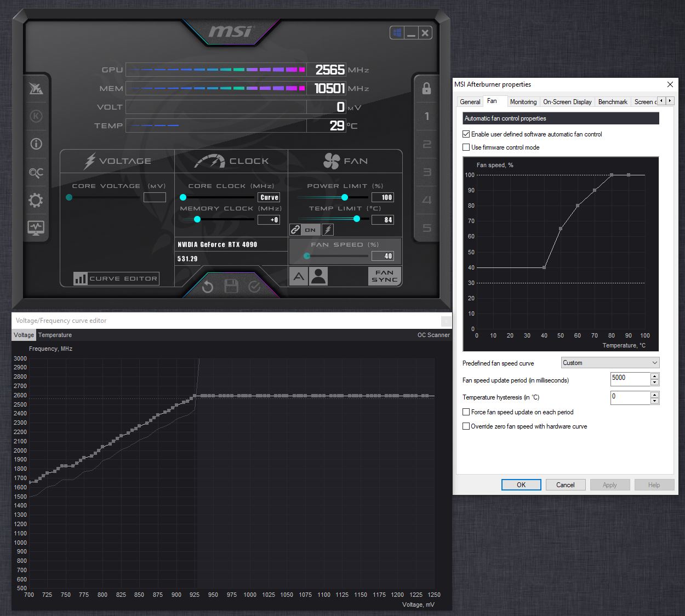Screen dimensions: 685x616
Task: Toggle the link chain icon for limits
Action: [x=295, y=230]
